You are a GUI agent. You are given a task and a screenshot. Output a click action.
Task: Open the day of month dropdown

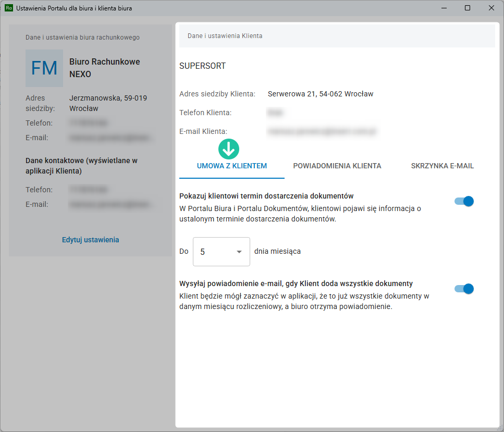coord(221,252)
